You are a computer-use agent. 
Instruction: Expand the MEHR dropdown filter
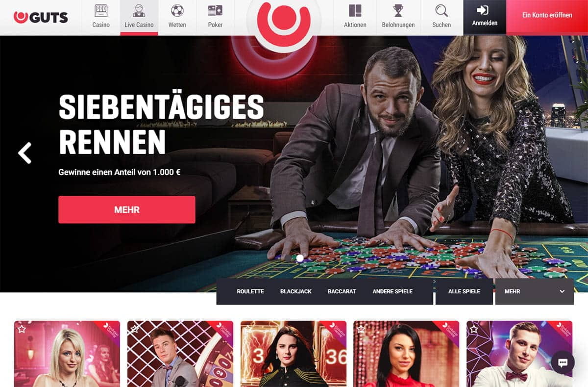click(534, 291)
